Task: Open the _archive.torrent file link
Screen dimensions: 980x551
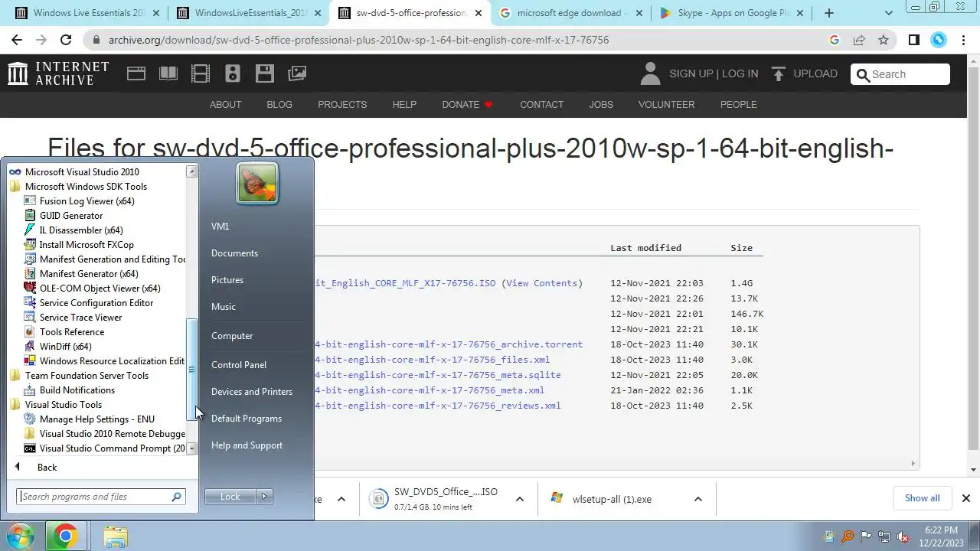Action: (449, 344)
